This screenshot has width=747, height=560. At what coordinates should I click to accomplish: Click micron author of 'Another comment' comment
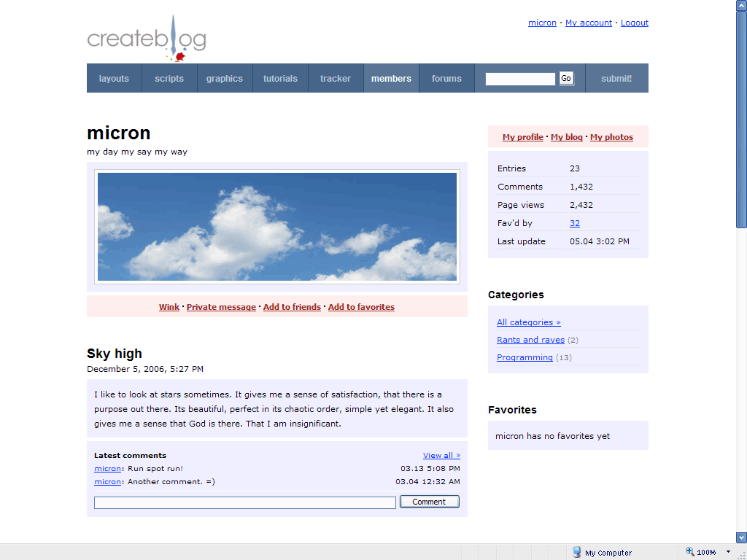point(108,482)
